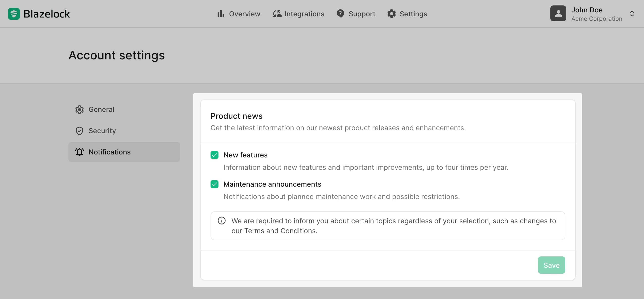
Task: Click Blazelock to return home
Action: (x=47, y=14)
